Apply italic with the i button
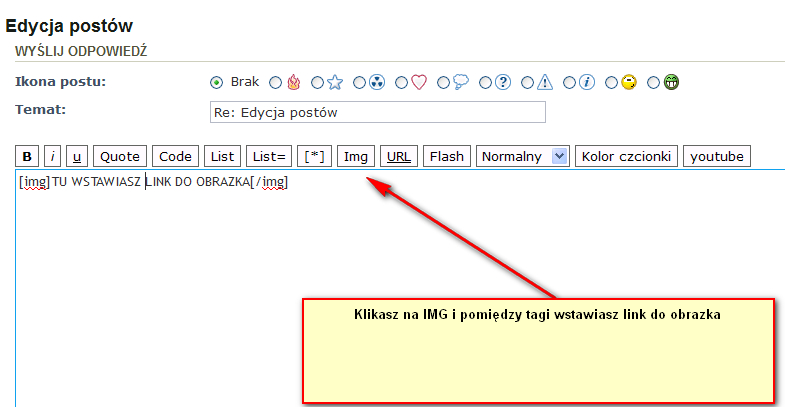785x407 pixels. coord(53,156)
